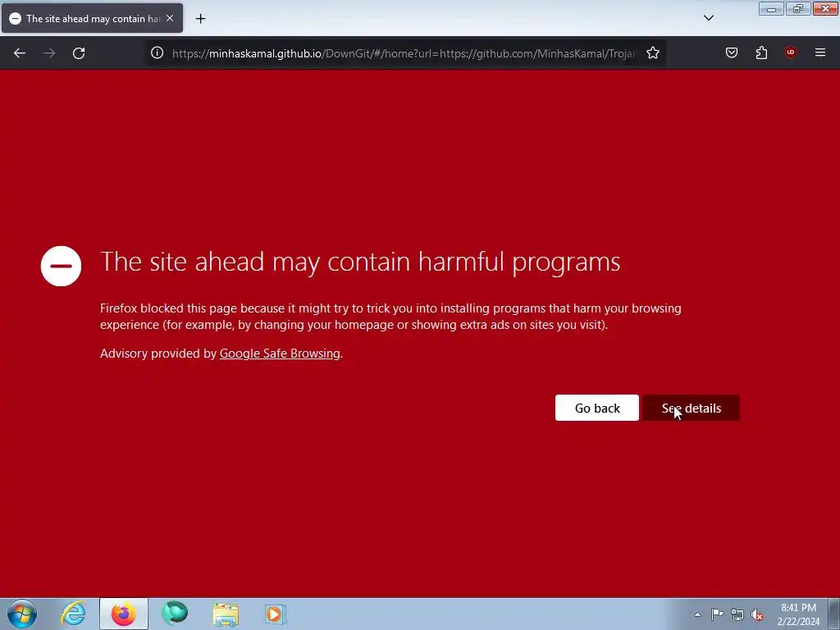Open Firefox application menu
840x630 pixels.
[820, 52]
